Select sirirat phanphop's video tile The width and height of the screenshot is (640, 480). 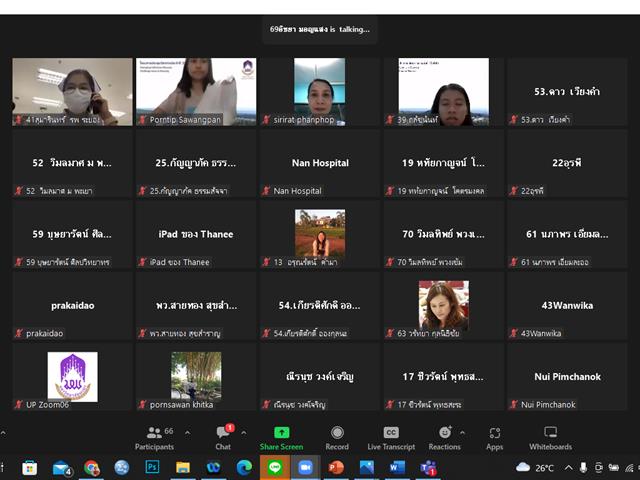320,92
